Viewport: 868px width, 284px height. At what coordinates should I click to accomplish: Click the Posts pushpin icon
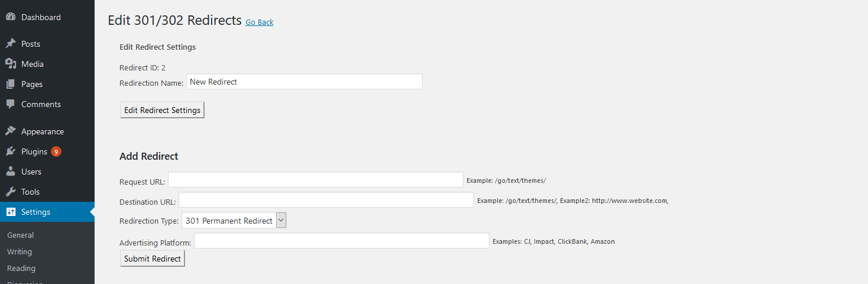click(x=11, y=44)
